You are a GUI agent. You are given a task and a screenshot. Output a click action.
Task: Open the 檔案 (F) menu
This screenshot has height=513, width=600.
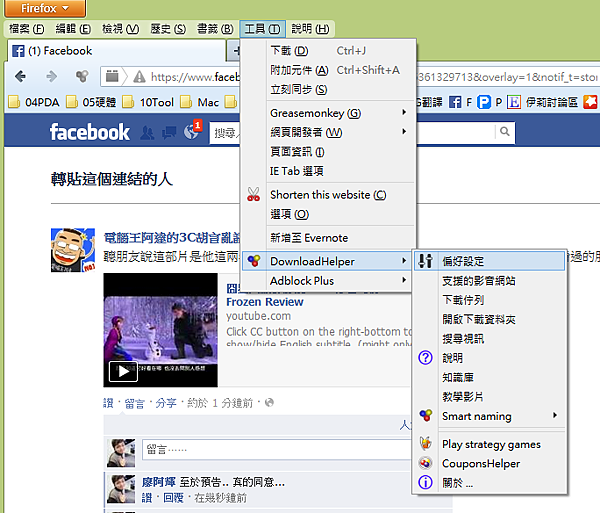[x=27, y=29]
